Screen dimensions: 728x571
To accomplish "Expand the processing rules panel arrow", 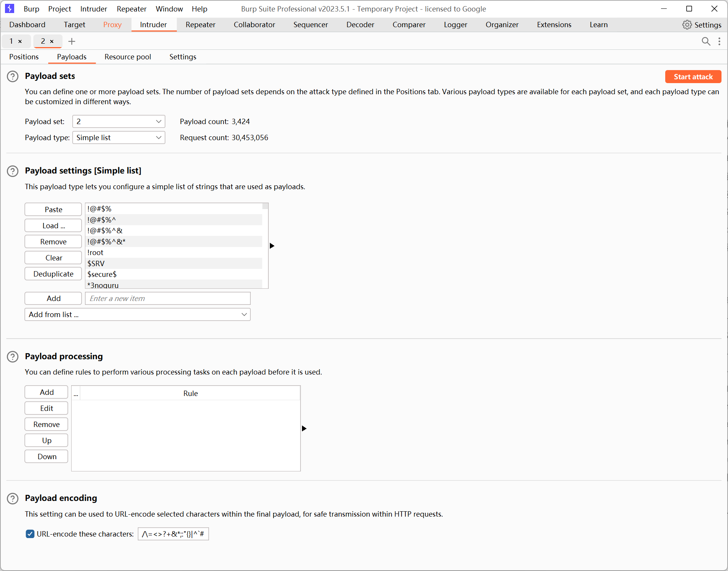I will (x=304, y=429).
